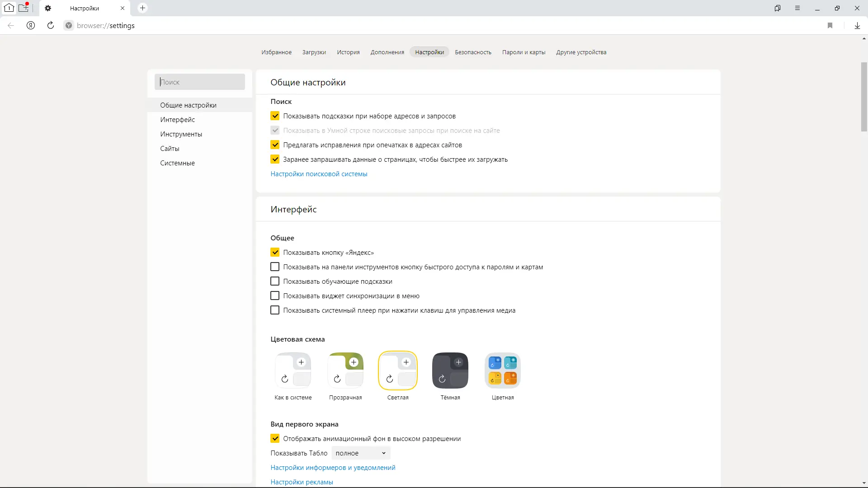Viewport: 868px width, 488px height.
Task: Click the Yandex home button in address bar
Action: 31,26
